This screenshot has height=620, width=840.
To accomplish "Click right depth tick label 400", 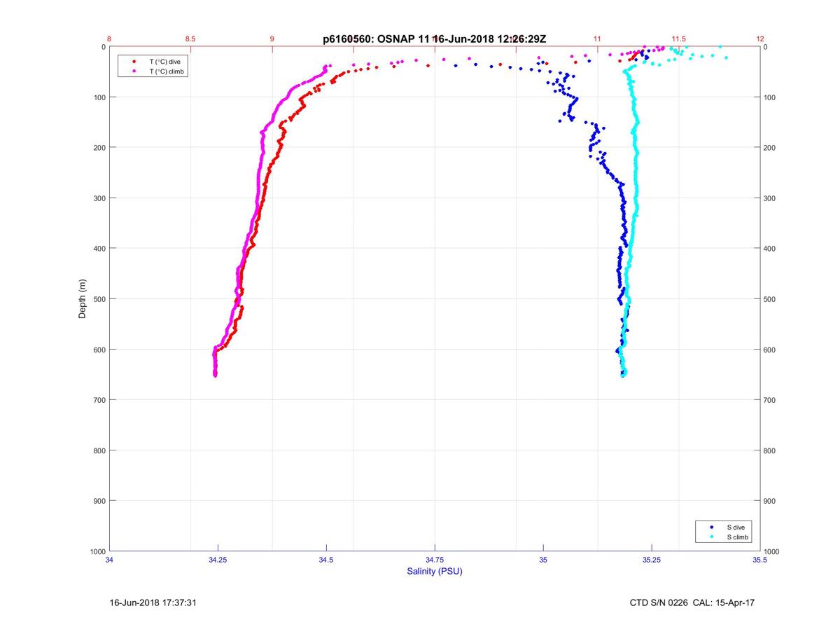I will pos(770,249).
